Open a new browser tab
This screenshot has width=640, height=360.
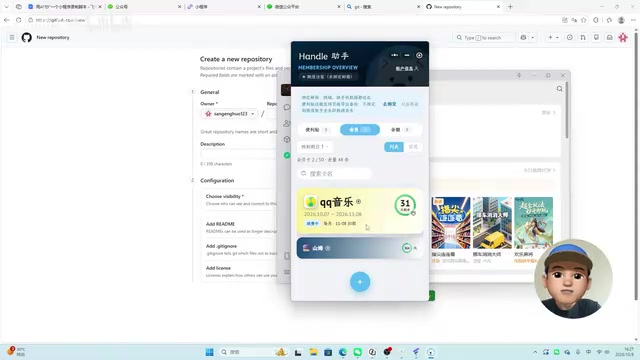pyautogui.click(x=510, y=7)
